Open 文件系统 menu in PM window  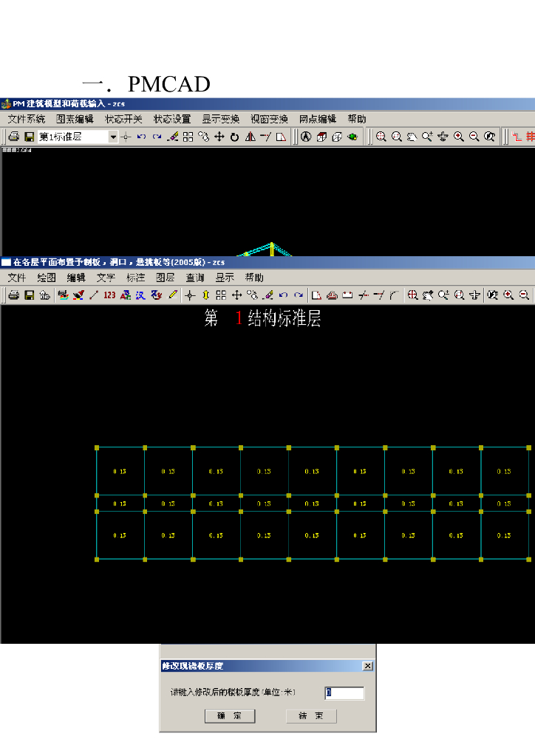click(26, 119)
